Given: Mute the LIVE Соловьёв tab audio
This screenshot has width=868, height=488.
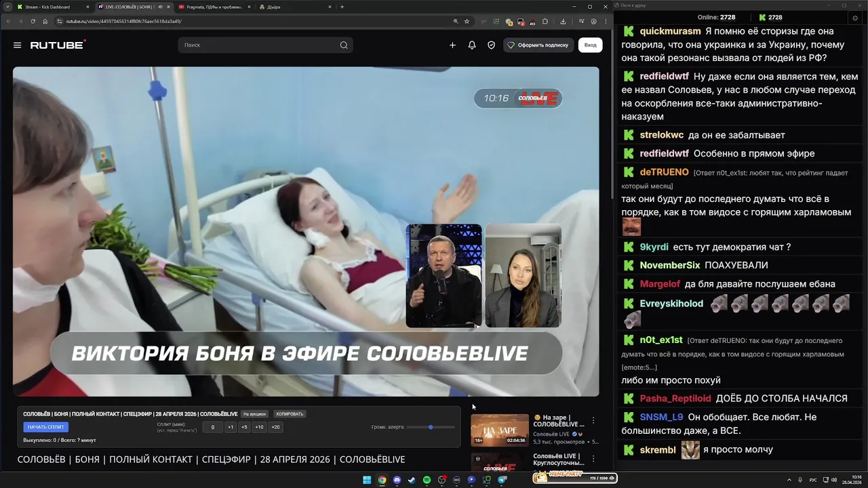Looking at the screenshot, I should (x=160, y=7).
